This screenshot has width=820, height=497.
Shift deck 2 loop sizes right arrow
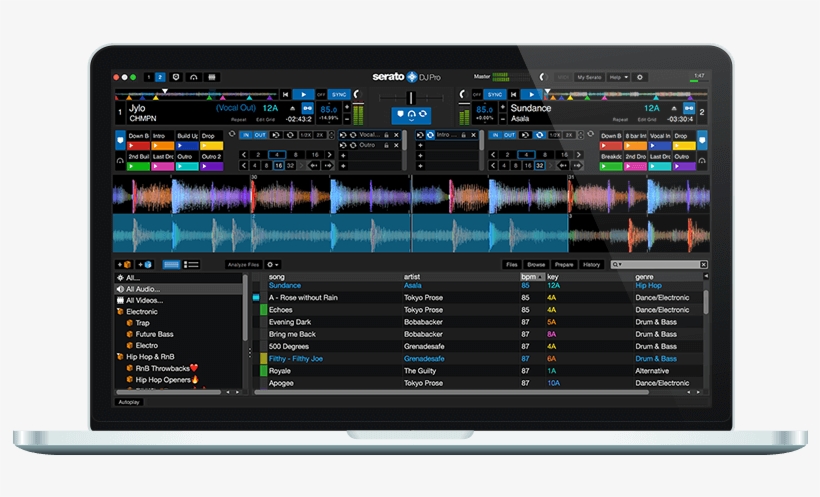pyautogui.click(x=578, y=154)
